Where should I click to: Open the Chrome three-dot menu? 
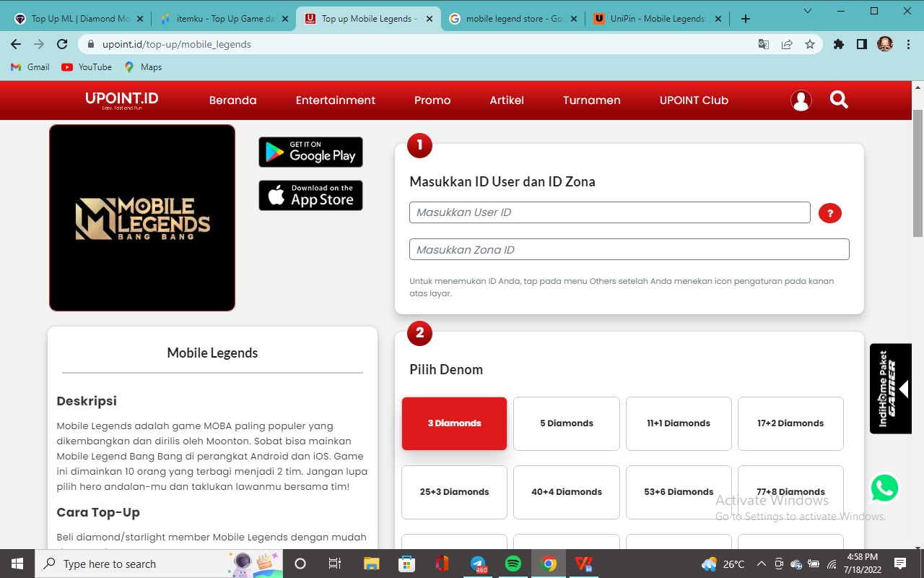pyautogui.click(x=908, y=44)
